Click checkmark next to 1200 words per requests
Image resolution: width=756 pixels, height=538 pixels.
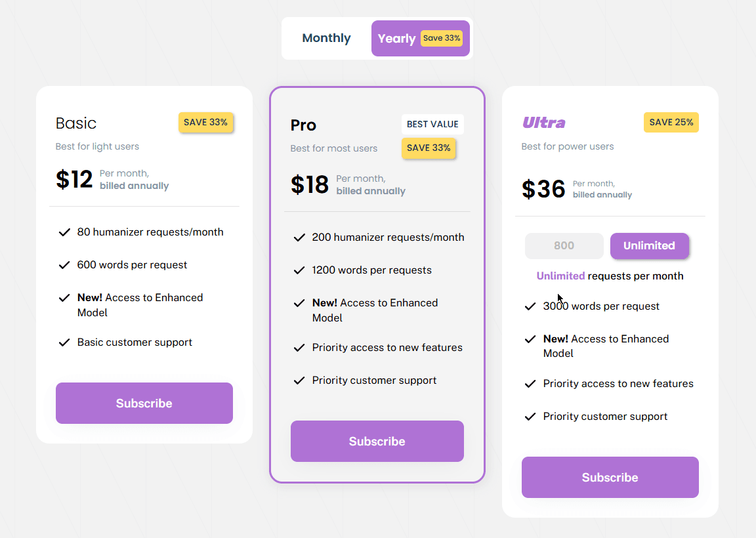click(299, 270)
